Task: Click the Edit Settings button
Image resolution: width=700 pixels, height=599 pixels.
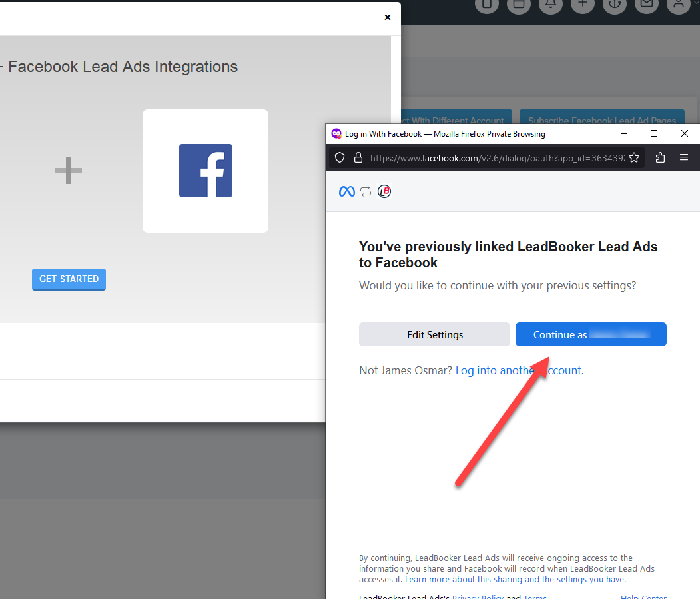Action: (x=434, y=334)
